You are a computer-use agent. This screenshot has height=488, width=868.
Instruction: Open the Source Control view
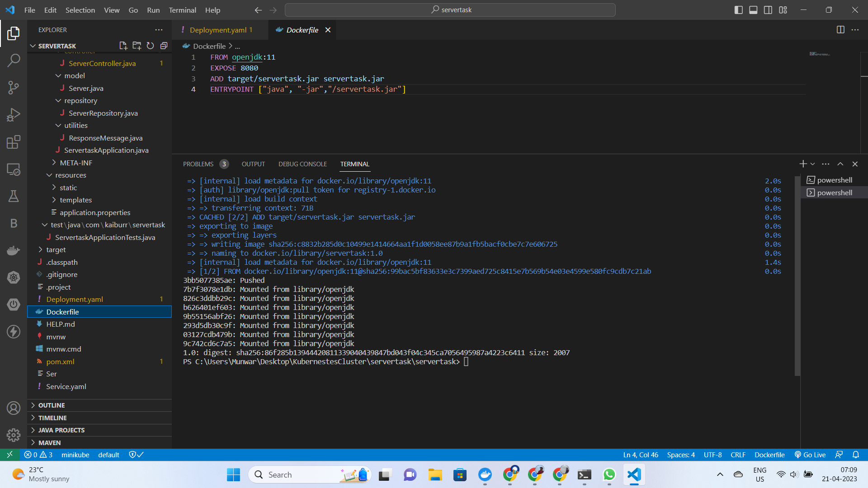14,88
